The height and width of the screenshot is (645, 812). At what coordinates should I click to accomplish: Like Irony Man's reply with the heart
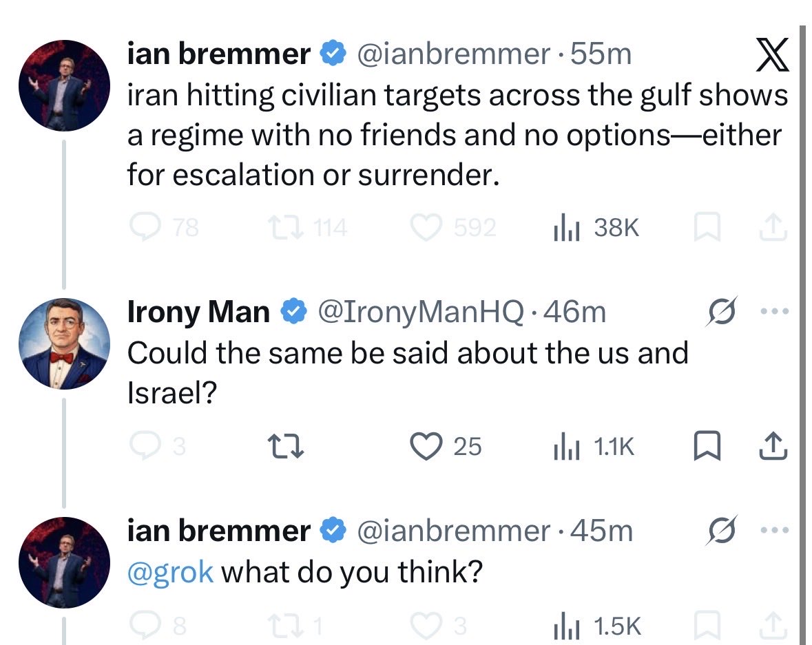426,447
